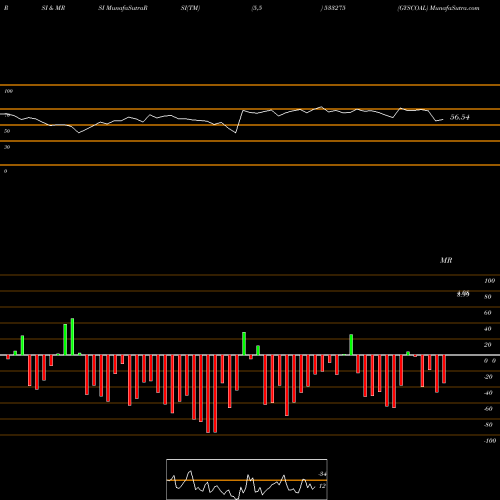The height and width of the screenshot is (500, 500).
Task: Click the 533275 code in header
Action: point(335,8)
